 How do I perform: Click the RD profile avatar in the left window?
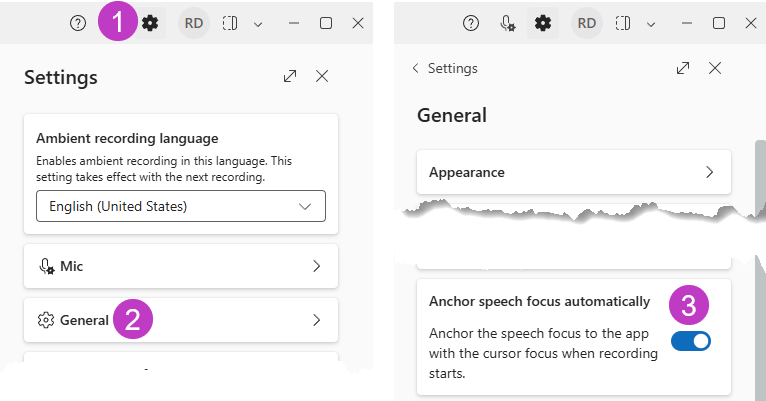(x=193, y=23)
